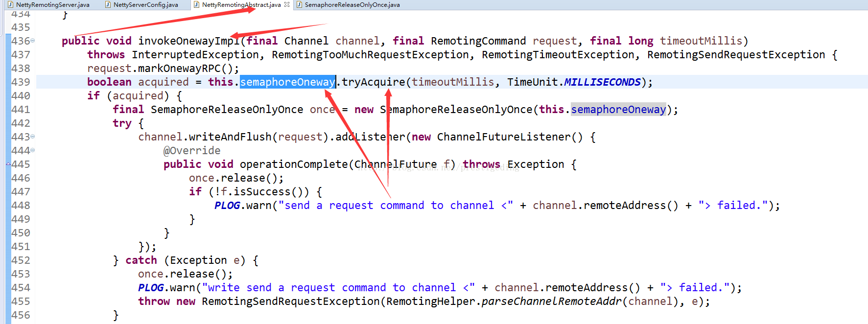Screen dimensions: 868x324
Task: Click the MILLISECONDS constant on line 439
Action: pos(602,82)
